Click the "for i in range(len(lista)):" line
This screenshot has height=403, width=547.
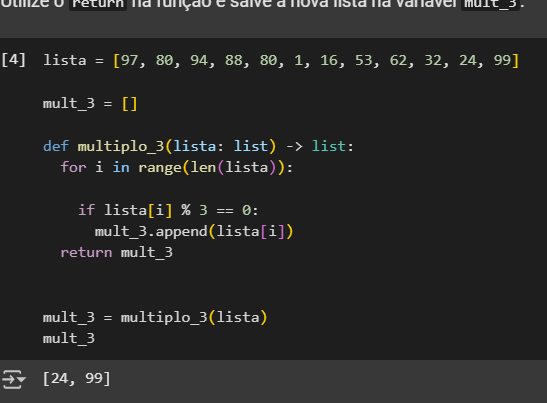pyautogui.click(x=177, y=167)
